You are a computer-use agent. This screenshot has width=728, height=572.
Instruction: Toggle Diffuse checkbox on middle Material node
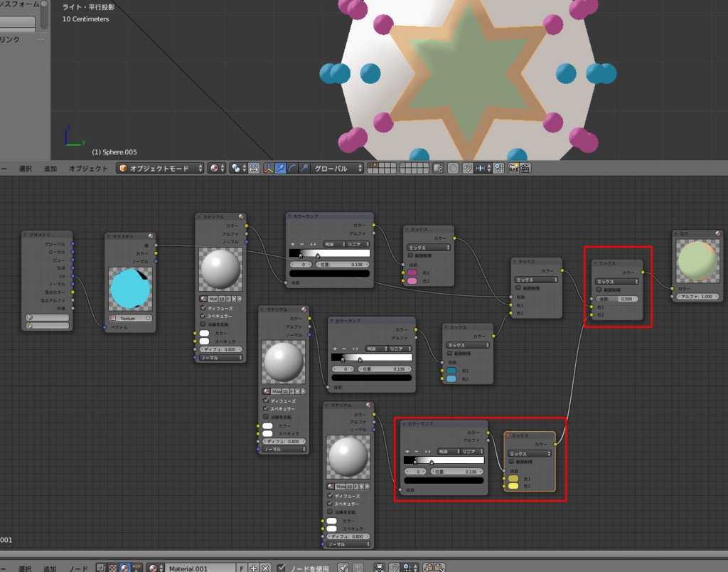[x=266, y=400]
